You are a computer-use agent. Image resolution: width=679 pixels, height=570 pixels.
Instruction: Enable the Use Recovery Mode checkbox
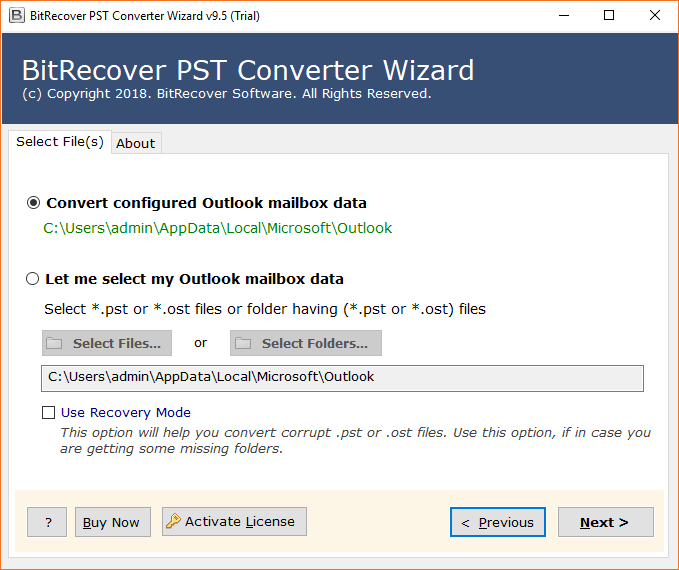[x=48, y=412]
